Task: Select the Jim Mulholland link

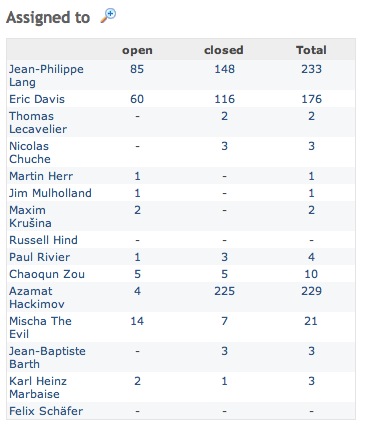Action: pos(50,193)
